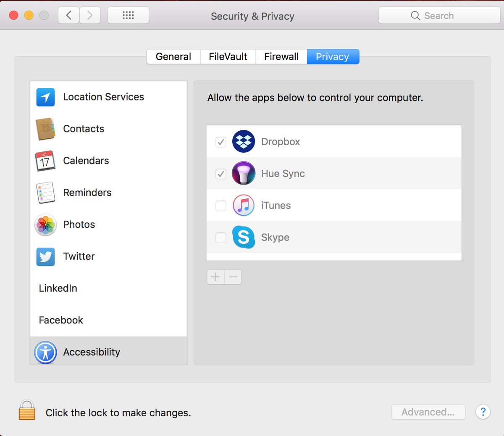The width and height of the screenshot is (504, 436).
Task: Select Accessibility label in privacy list
Action: (x=92, y=352)
